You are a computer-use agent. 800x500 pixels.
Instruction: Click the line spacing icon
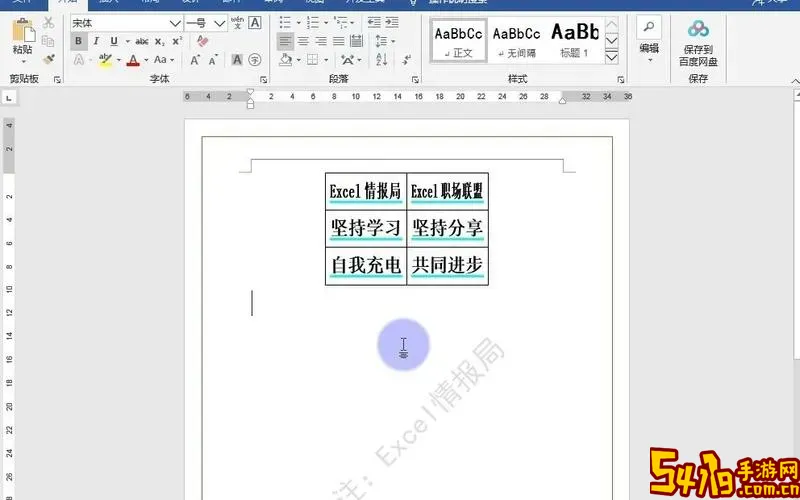[382, 41]
